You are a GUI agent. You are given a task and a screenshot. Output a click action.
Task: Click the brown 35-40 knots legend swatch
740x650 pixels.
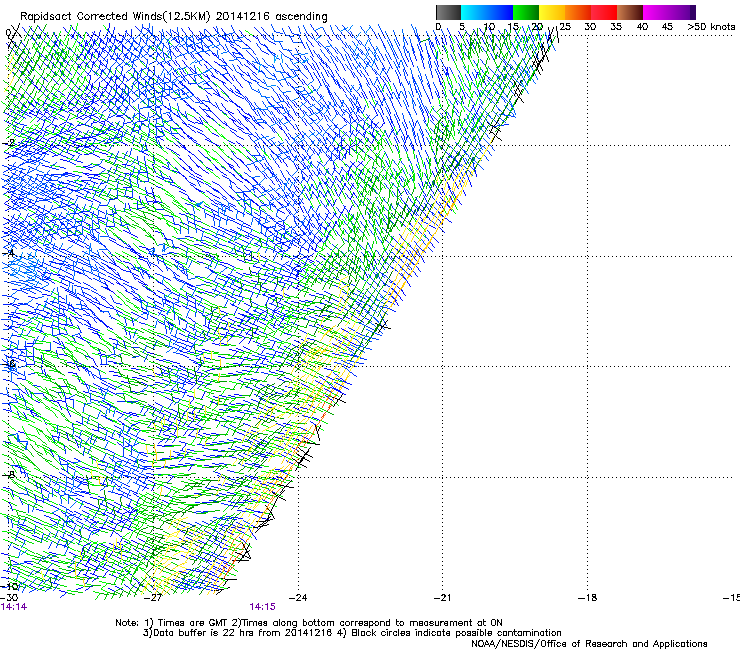(x=630, y=12)
